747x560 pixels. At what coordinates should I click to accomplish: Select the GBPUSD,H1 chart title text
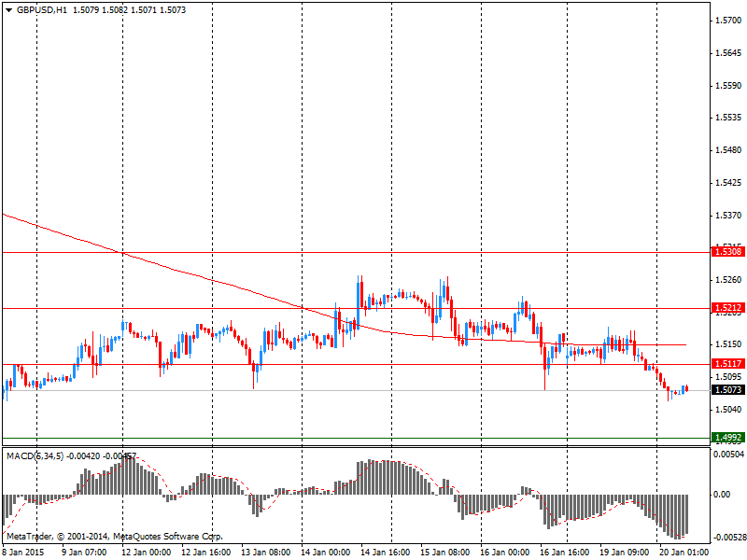coord(42,10)
